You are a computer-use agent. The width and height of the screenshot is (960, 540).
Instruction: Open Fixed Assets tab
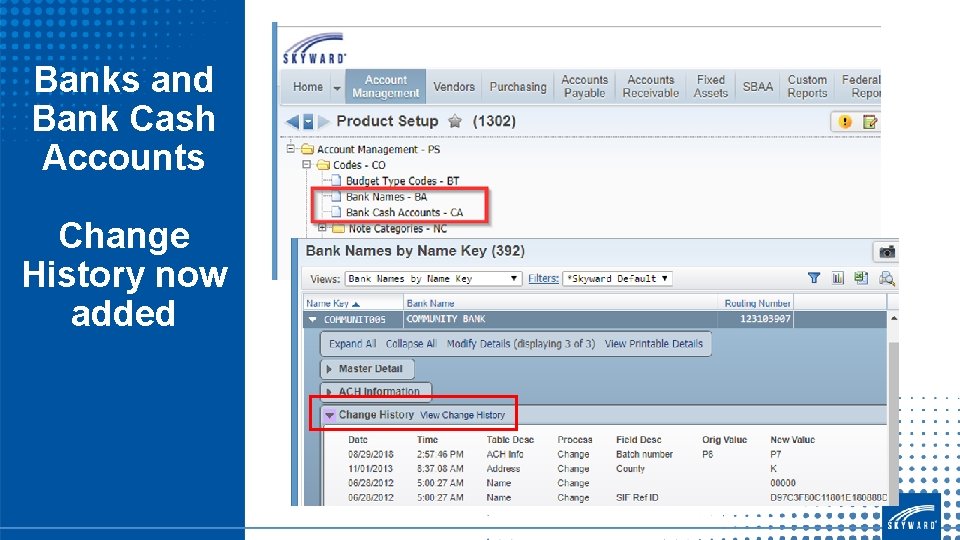[x=710, y=86]
